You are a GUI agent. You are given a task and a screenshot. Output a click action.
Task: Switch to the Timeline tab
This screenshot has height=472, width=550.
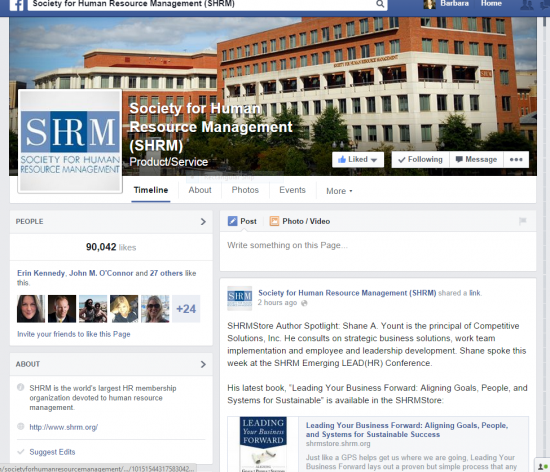(x=151, y=190)
